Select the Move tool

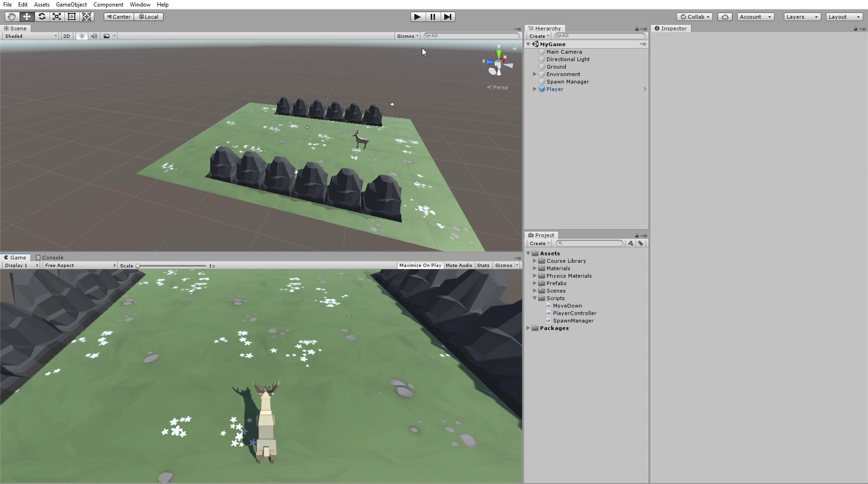tap(26, 17)
